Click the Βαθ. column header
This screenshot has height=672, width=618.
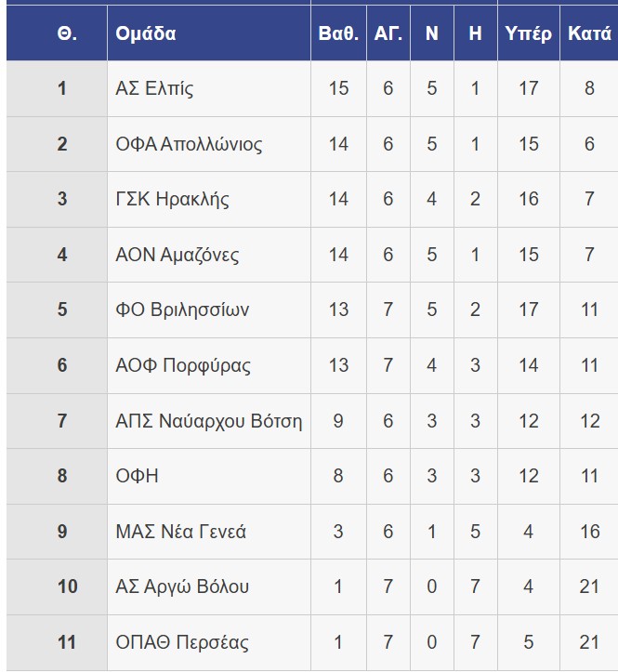click(x=338, y=34)
